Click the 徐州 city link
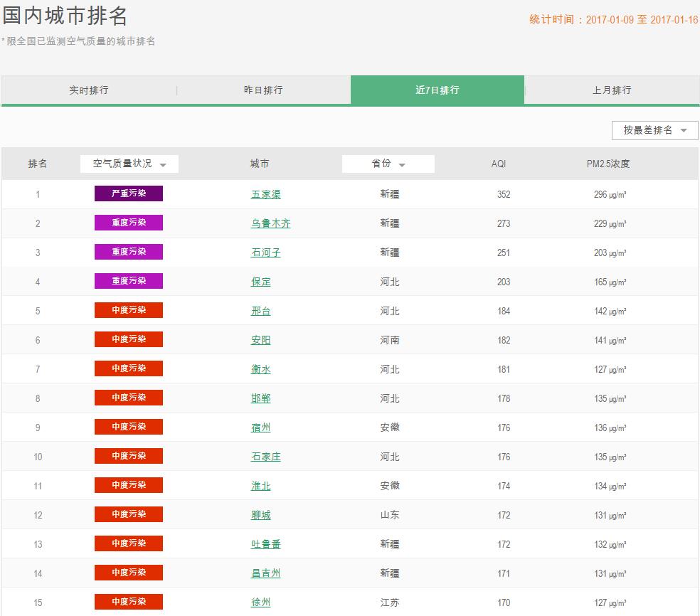This screenshot has height=616, width=700. 261,602
